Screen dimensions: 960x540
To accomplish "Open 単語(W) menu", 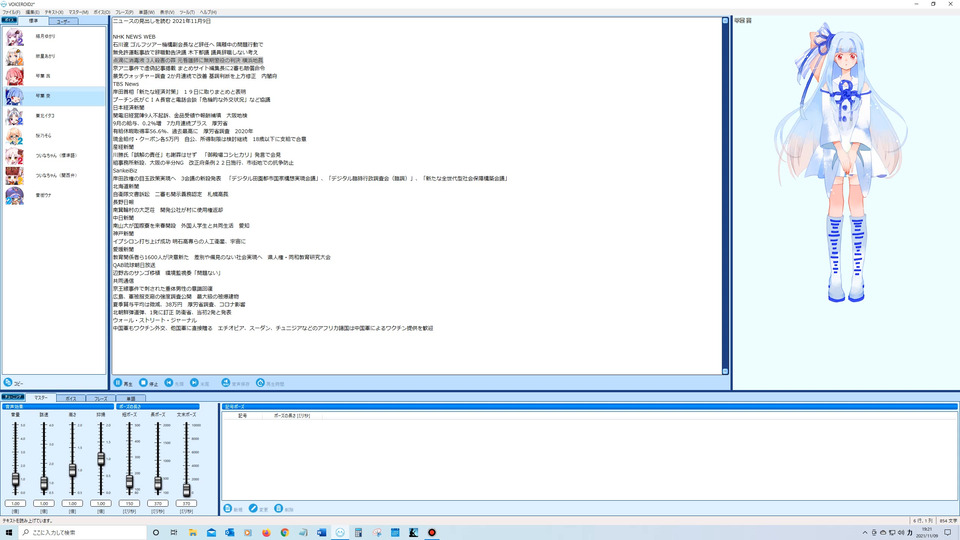I will point(147,12).
